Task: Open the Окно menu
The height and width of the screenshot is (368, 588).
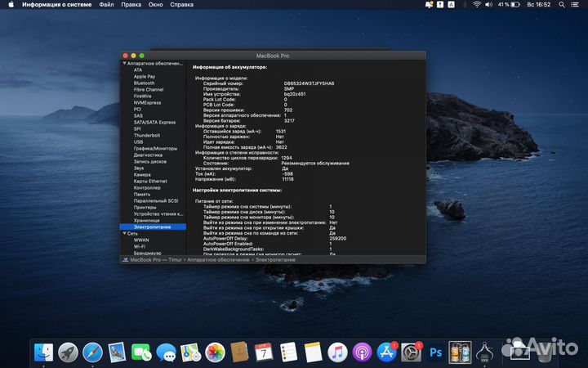Action: (156, 5)
